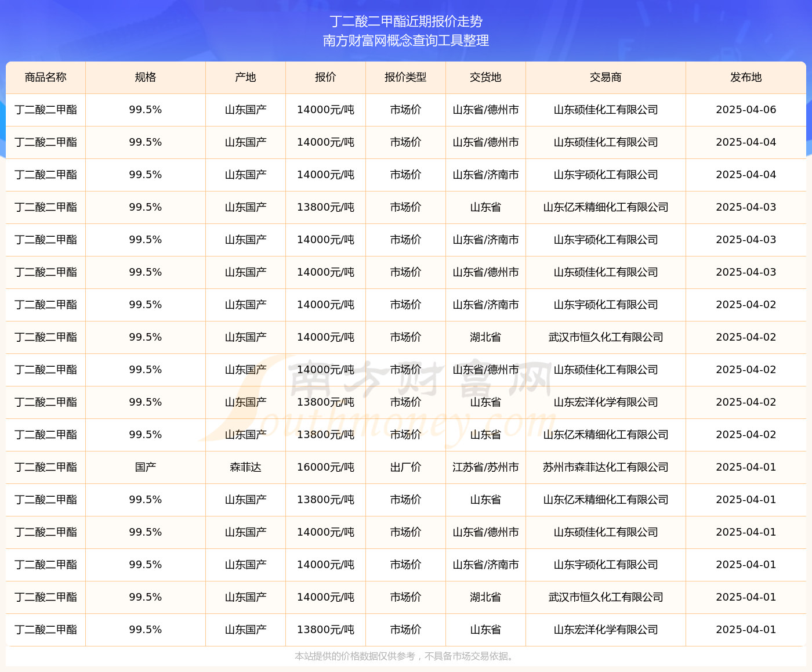Image resolution: width=812 pixels, height=672 pixels.
Task: Select 武汉市恒久化工有限公司 in the 2025-04-01 row
Action: [606, 597]
